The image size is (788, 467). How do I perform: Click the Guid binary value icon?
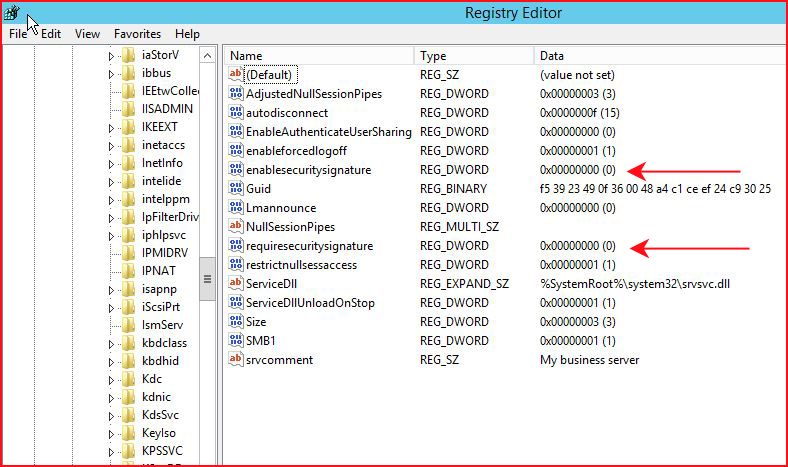(x=236, y=189)
